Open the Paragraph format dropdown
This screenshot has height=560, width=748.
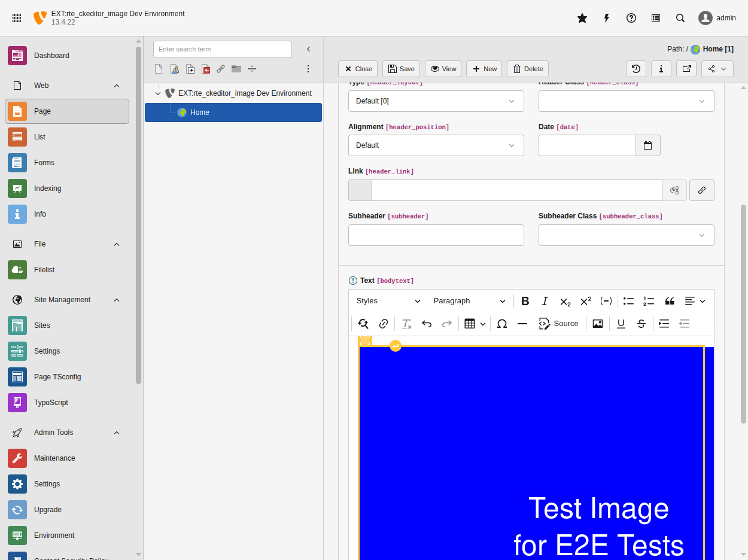[470, 301]
